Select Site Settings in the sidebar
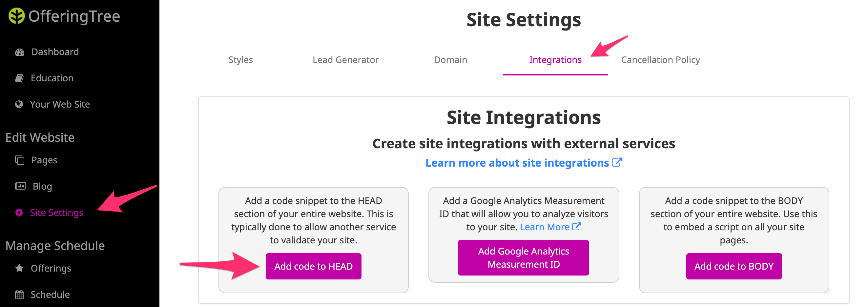 click(x=56, y=213)
